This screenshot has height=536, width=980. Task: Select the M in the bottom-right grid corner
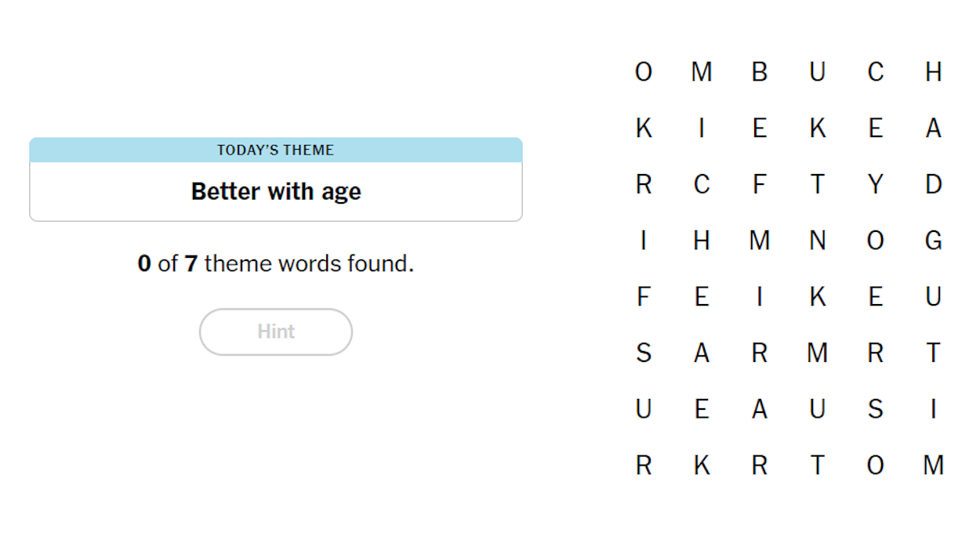(934, 465)
